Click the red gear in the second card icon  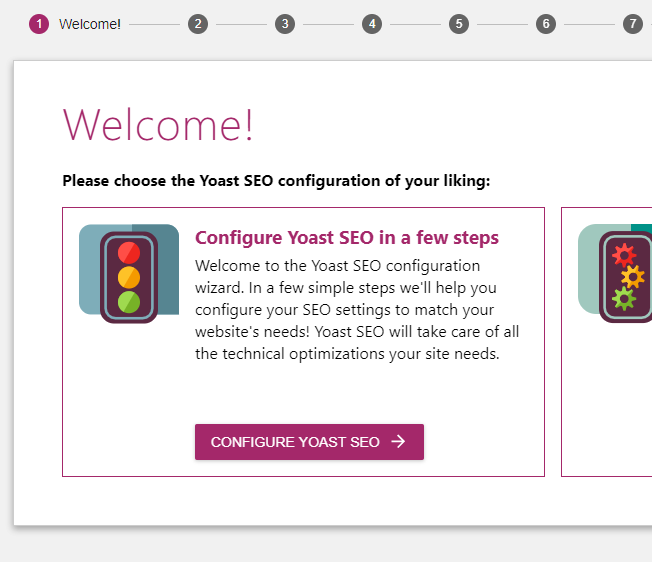(624, 255)
